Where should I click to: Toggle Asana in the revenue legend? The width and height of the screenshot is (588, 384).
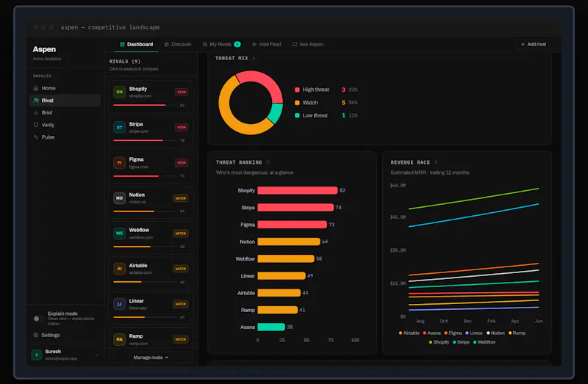(431, 333)
